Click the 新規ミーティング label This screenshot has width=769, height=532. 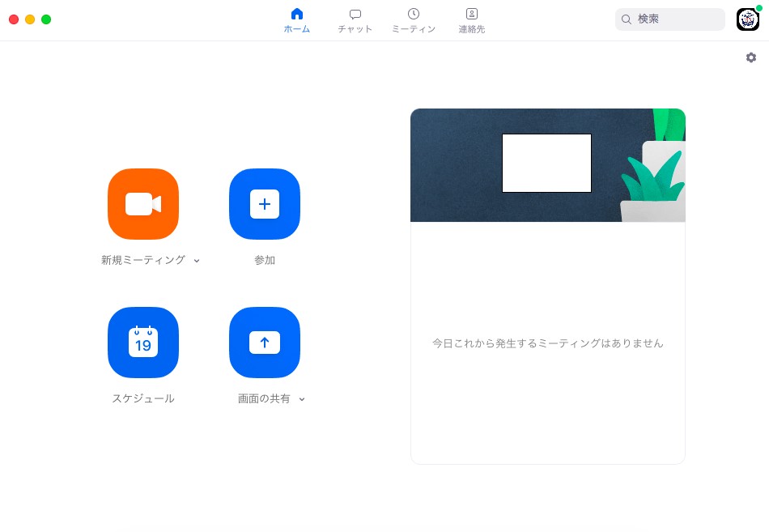click(x=143, y=260)
